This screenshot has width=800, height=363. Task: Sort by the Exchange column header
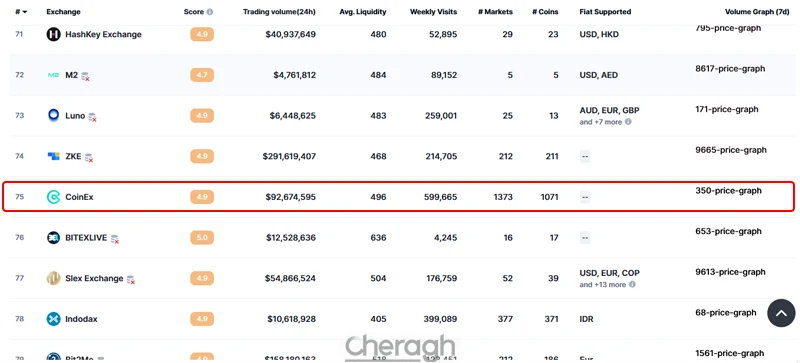pos(63,12)
